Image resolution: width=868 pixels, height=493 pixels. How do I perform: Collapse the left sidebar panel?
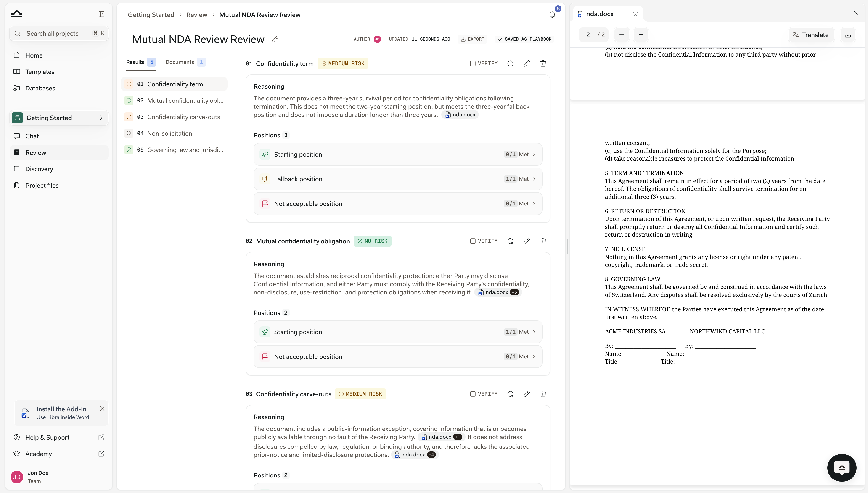[x=101, y=14]
